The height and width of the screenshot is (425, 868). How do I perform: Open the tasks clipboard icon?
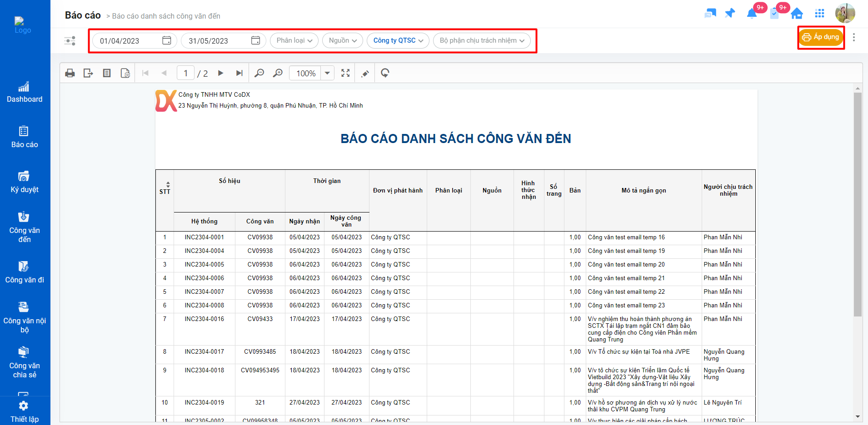pos(775,14)
